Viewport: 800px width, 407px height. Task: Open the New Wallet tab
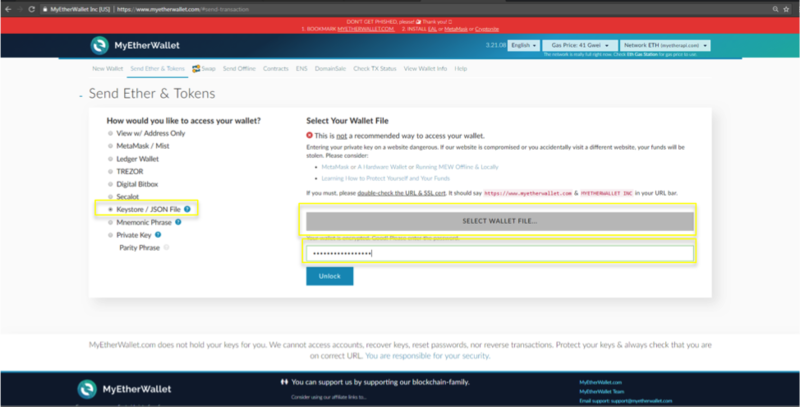(x=108, y=68)
